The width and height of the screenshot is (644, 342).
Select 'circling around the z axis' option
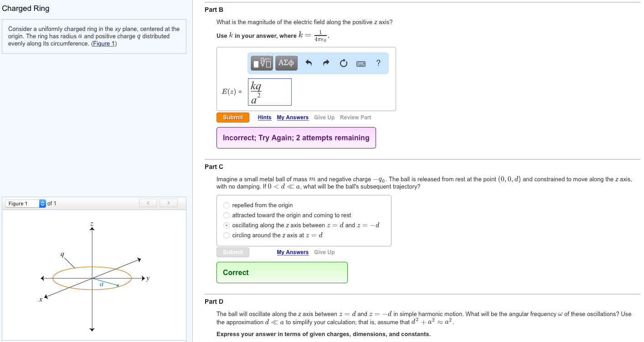[x=226, y=235]
